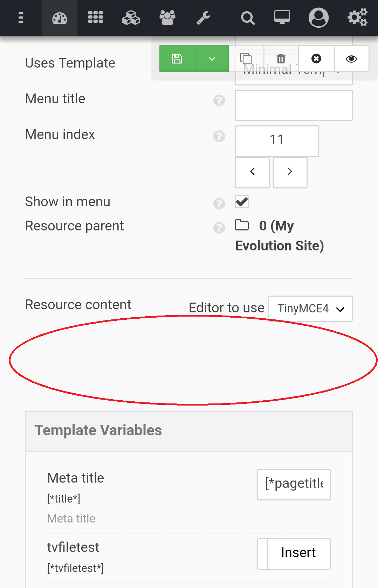Open the dashboard pie icon
This screenshot has height=588, width=378.
[60, 18]
